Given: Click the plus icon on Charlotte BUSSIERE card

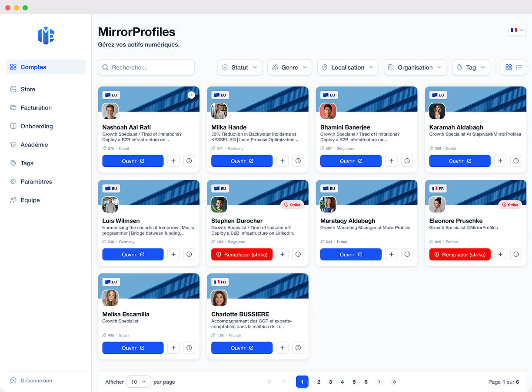Looking at the screenshot, I should 283,348.
